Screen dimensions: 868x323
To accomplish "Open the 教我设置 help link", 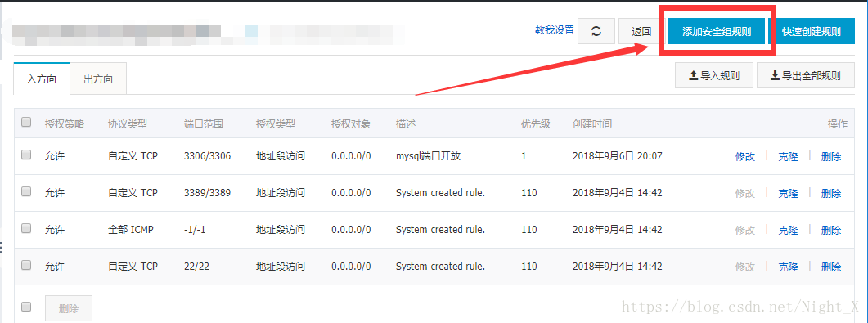I will [x=555, y=30].
